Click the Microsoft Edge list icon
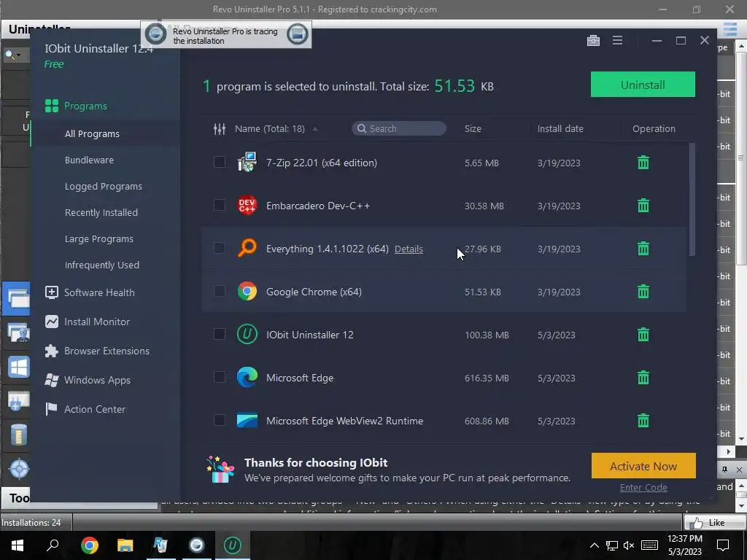747x560 pixels. (247, 378)
